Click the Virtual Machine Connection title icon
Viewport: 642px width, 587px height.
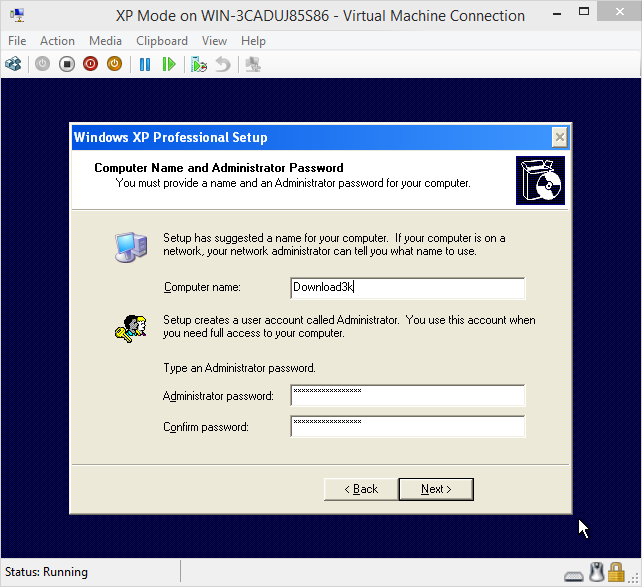point(17,16)
